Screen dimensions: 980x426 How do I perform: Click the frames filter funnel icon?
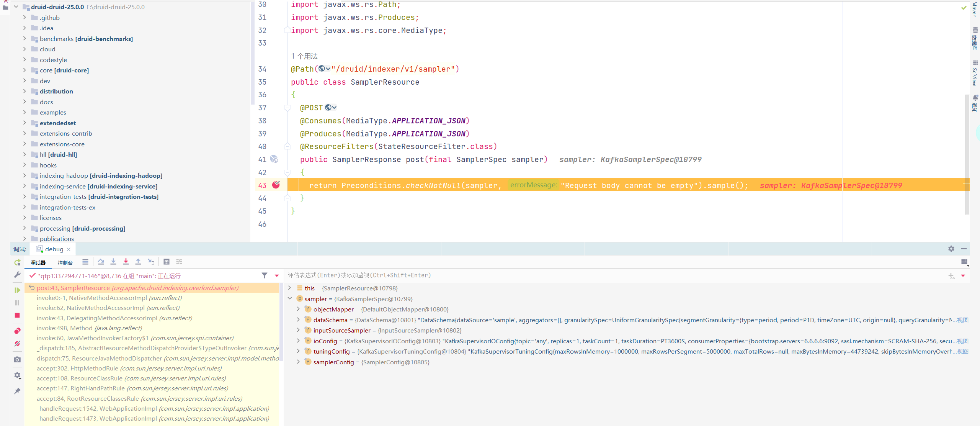pyautogui.click(x=265, y=275)
